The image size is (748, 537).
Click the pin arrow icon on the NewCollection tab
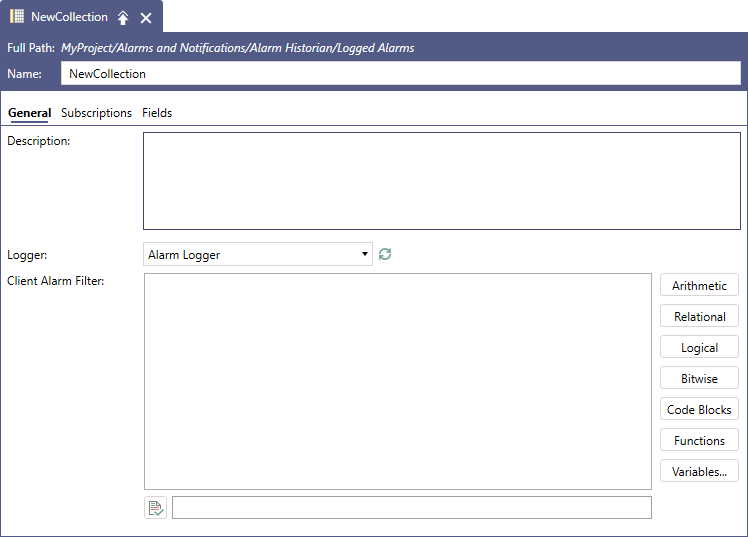[123, 18]
